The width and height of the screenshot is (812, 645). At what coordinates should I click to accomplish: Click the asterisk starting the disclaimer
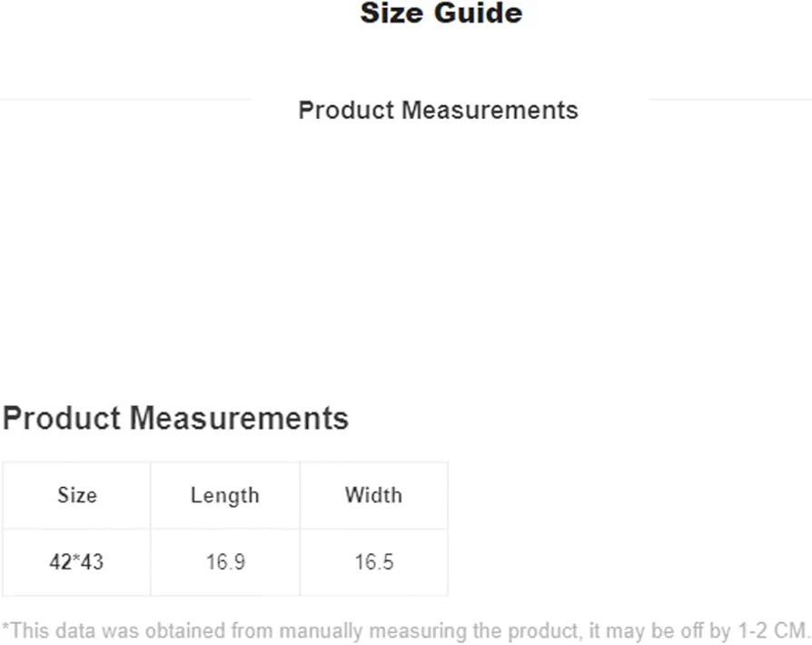(5, 627)
